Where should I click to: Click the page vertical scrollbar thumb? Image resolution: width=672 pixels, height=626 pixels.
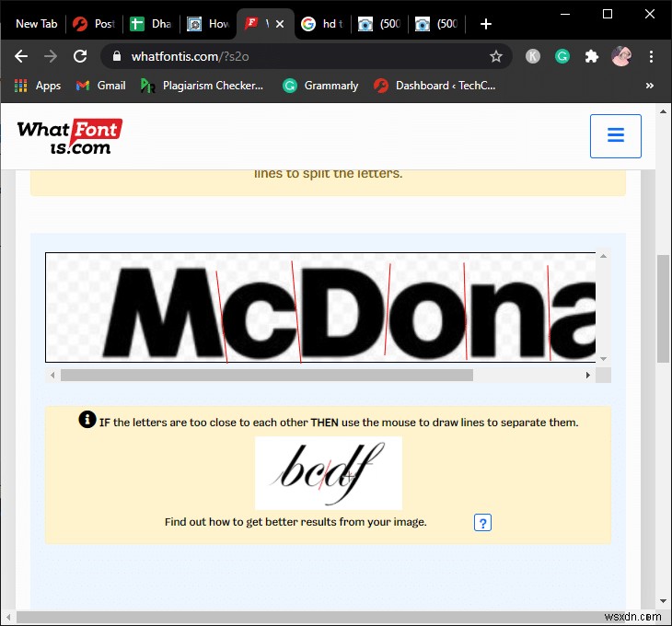coord(663,308)
